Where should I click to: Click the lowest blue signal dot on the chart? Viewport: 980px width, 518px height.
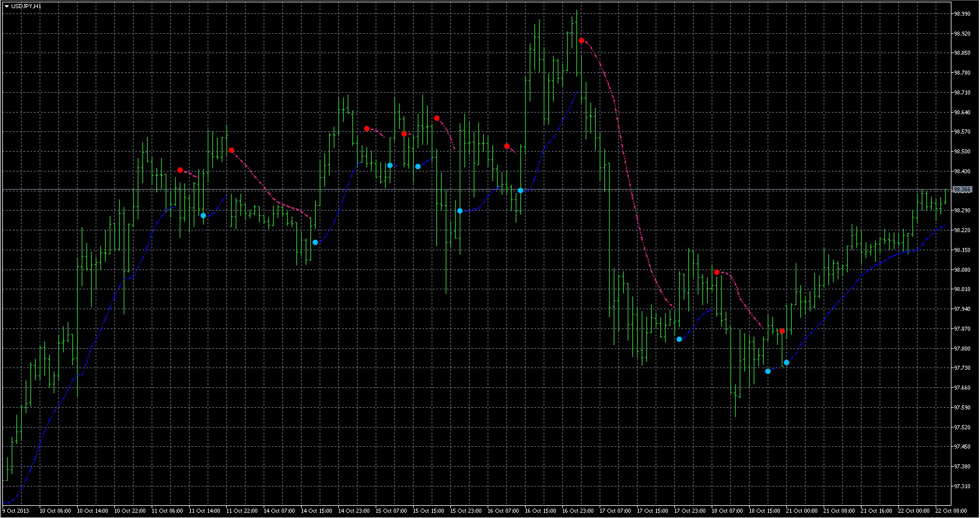768,372
